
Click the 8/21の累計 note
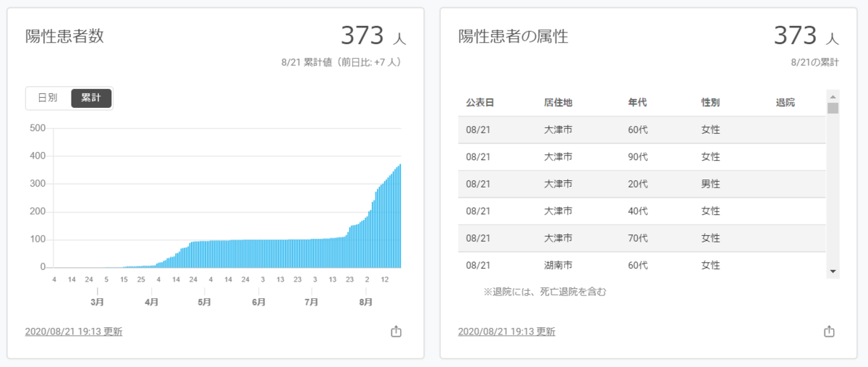point(815,62)
